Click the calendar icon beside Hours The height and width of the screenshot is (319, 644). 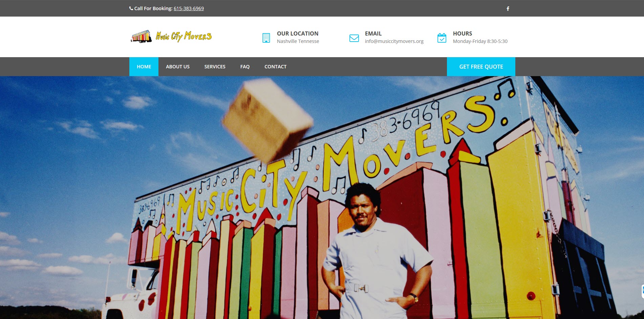pyautogui.click(x=442, y=38)
